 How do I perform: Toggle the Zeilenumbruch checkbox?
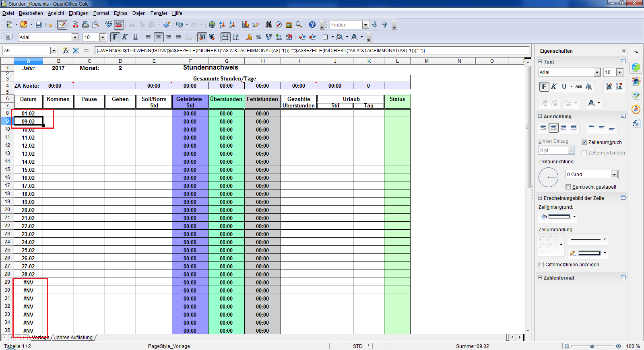[x=584, y=142]
